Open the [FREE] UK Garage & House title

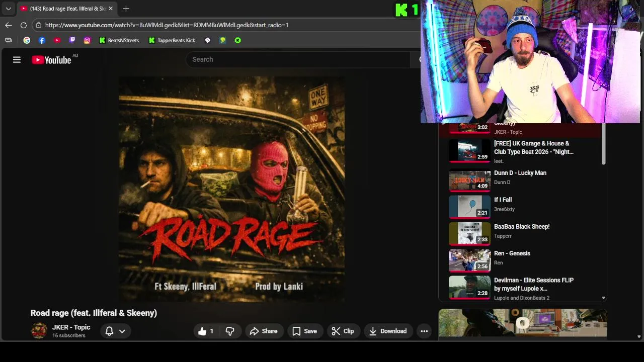(x=533, y=148)
